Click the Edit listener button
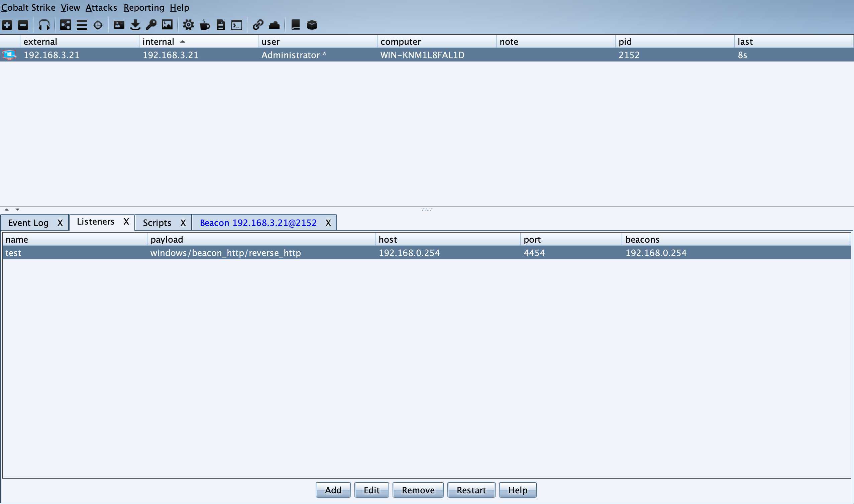 [371, 490]
